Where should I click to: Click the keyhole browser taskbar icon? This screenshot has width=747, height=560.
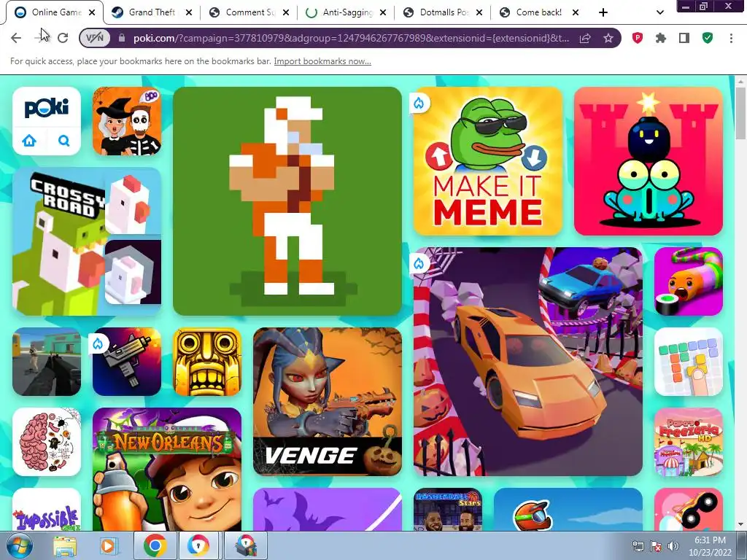(x=199, y=546)
